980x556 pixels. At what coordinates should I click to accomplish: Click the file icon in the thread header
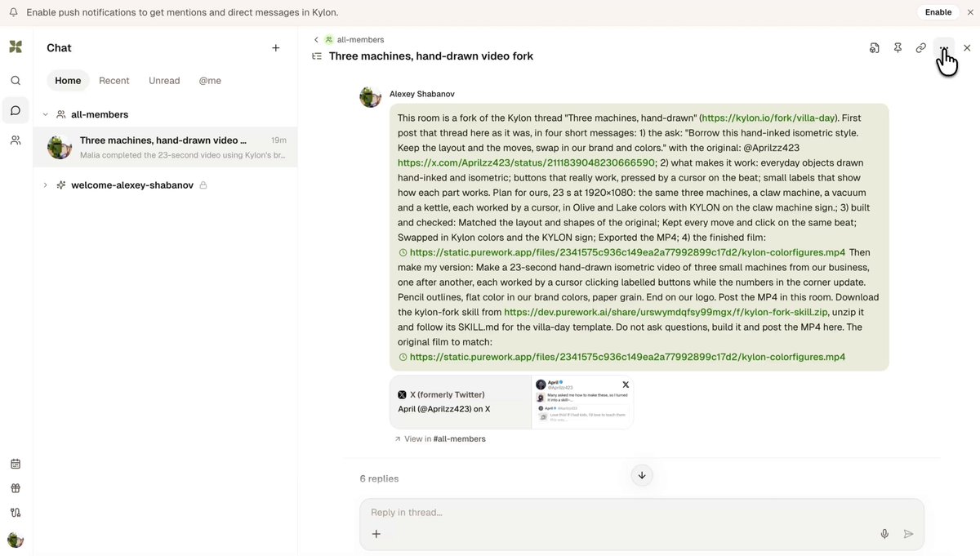(875, 48)
